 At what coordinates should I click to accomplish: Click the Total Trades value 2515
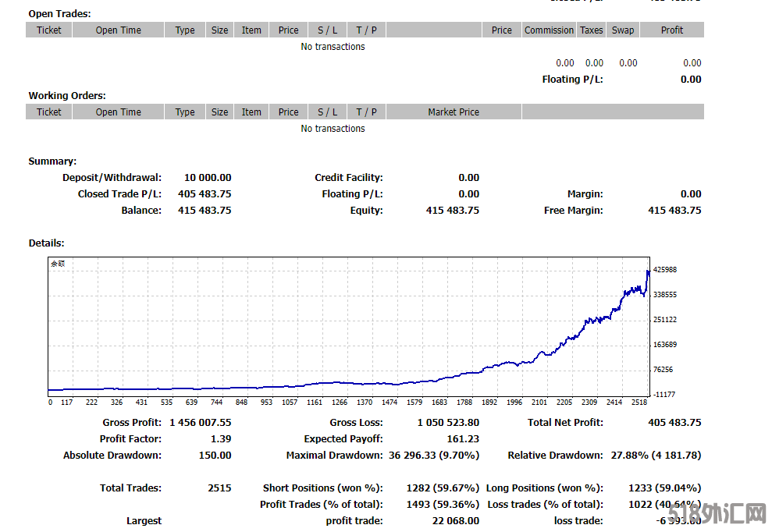219,488
